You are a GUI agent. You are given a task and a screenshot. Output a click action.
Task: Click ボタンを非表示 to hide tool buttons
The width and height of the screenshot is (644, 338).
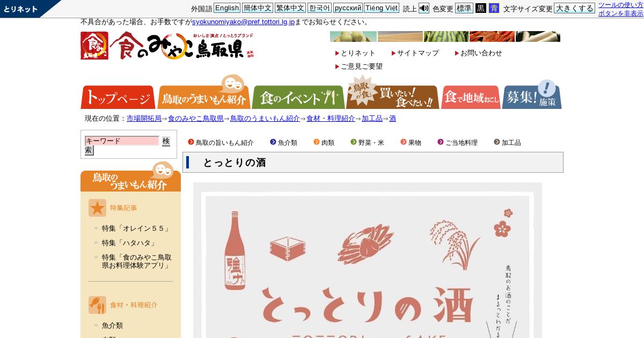(621, 13)
